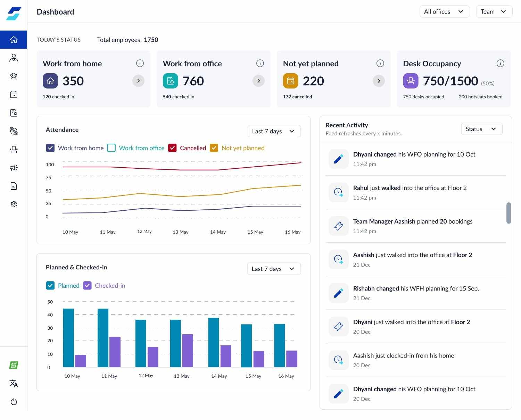Open the announcements megaphone icon
521x420 pixels.
click(14, 168)
